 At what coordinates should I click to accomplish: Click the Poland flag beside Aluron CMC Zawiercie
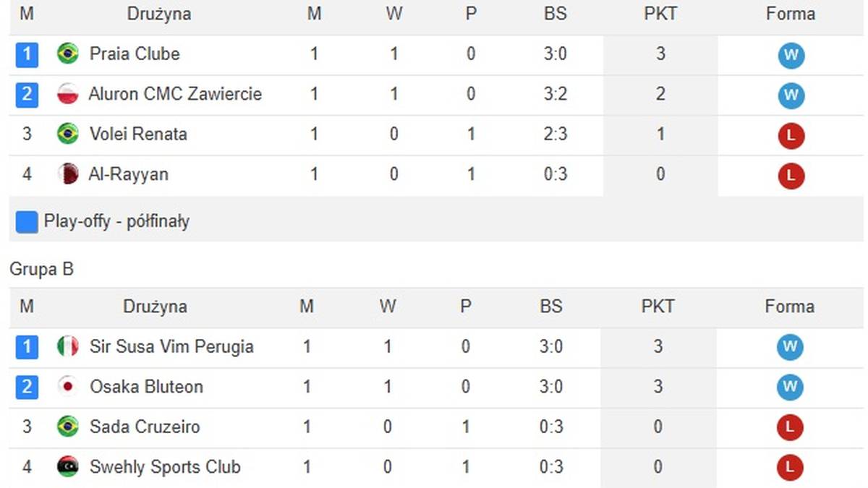point(68,94)
